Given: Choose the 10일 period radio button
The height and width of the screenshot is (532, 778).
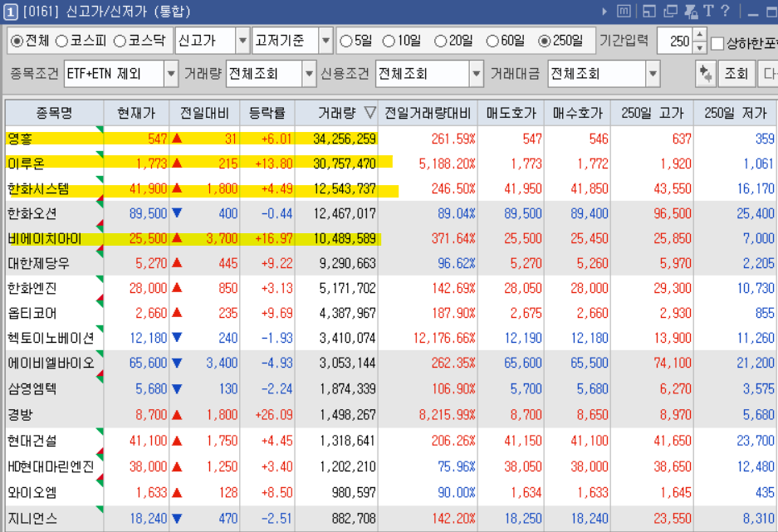Looking at the screenshot, I should click(x=389, y=41).
